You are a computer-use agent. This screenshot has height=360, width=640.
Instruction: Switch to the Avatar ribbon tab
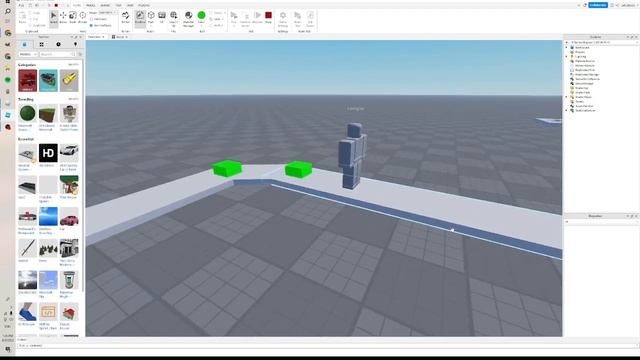[105, 5]
